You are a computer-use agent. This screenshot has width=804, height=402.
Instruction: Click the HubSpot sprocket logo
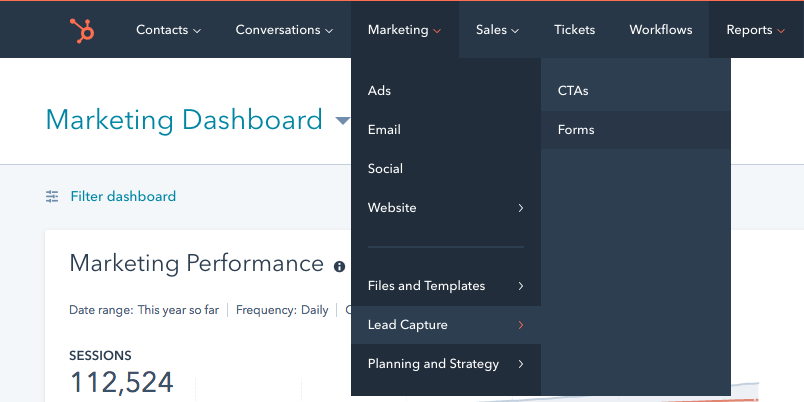[82, 30]
